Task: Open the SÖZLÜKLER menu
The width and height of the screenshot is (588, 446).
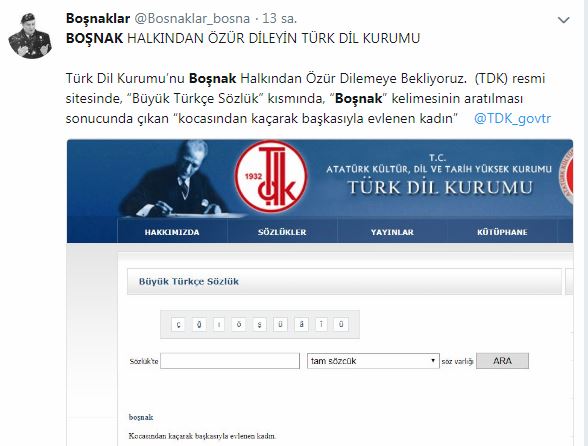Action: [282, 232]
